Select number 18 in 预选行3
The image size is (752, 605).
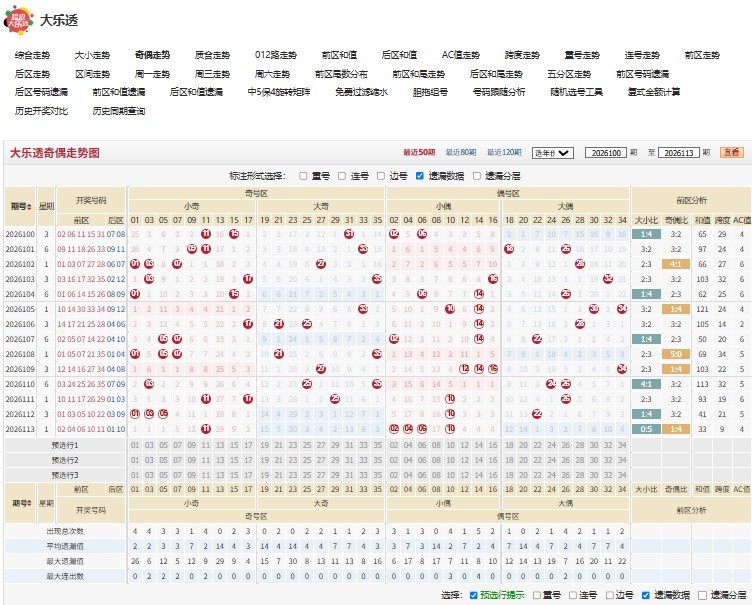tap(509, 475)
